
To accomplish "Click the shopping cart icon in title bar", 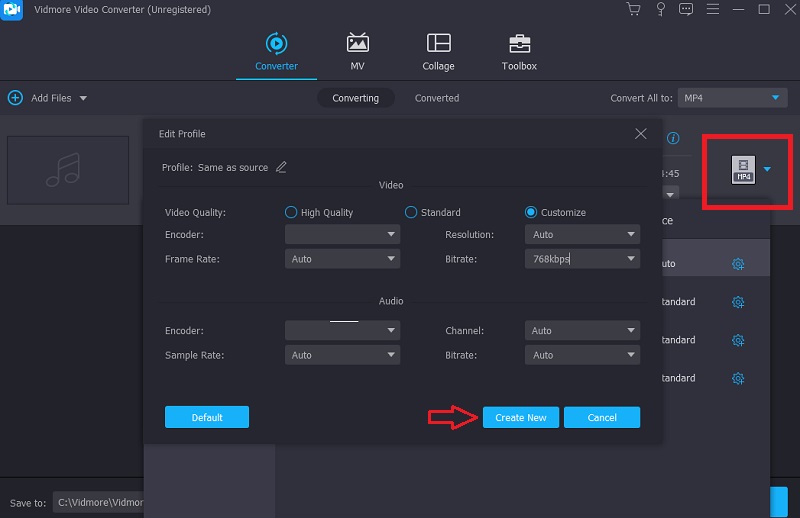I will point(633,10).
